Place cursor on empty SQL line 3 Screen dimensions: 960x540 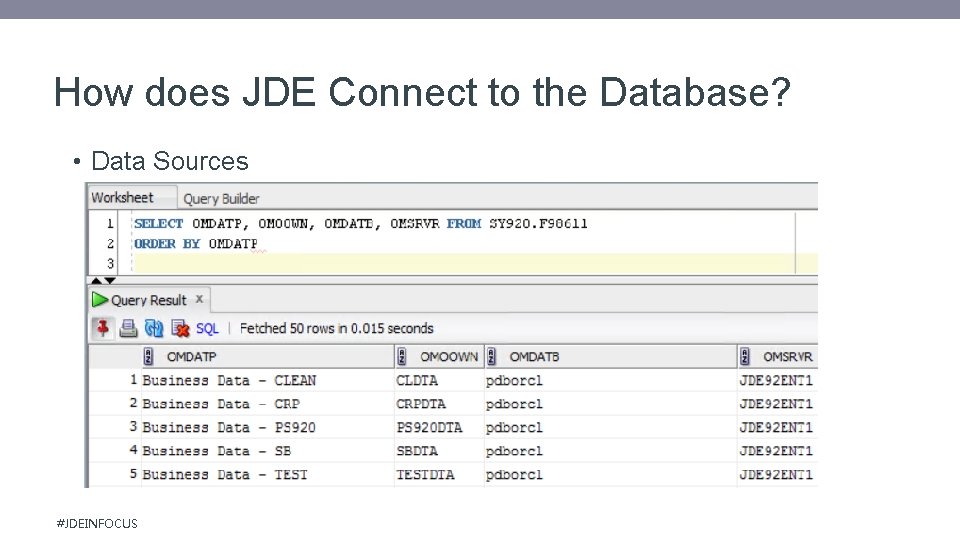click(400, 263)
